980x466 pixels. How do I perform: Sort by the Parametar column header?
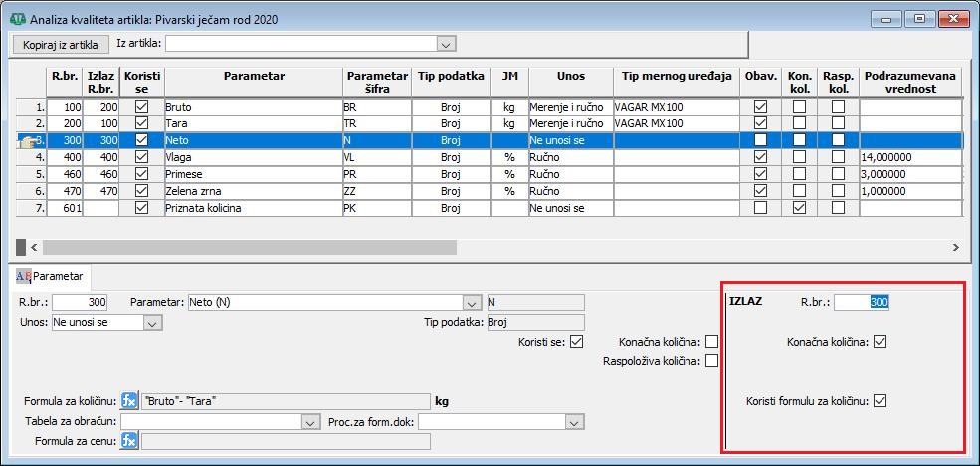point(254,76)
